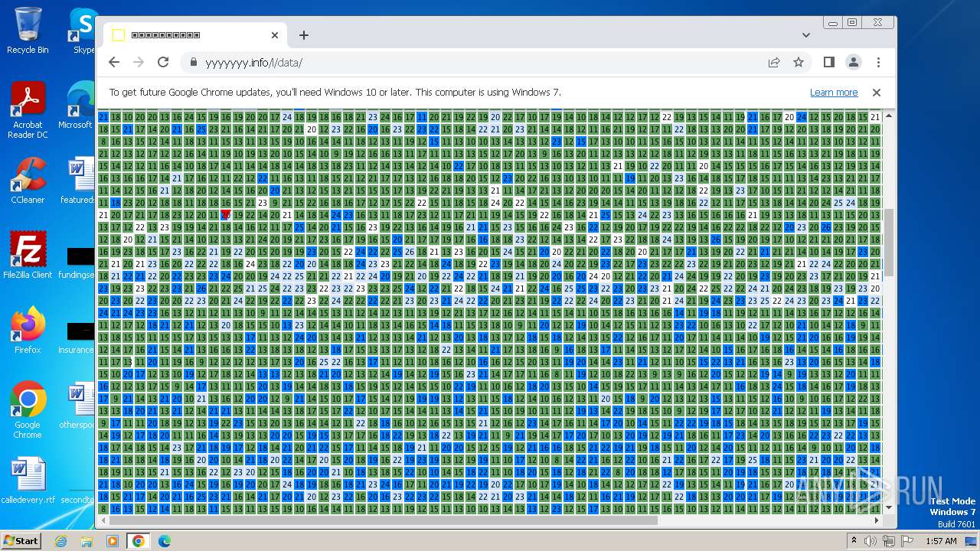Bookmark this tab with the star icon

(799, 62)
